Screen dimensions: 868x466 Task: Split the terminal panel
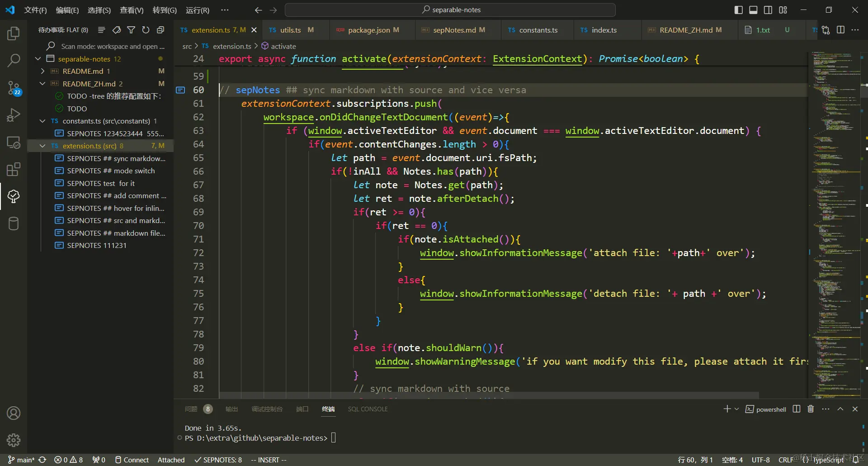(797, 409)
